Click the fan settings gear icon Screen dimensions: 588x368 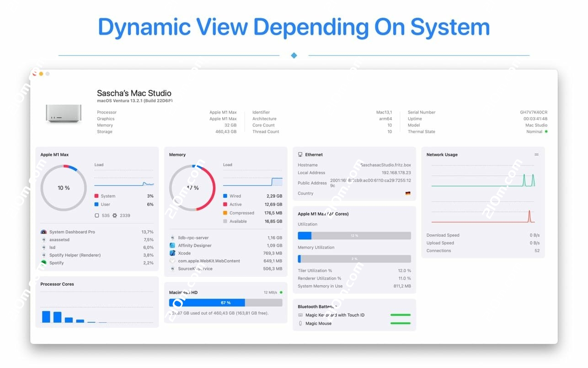coord(115,216)
